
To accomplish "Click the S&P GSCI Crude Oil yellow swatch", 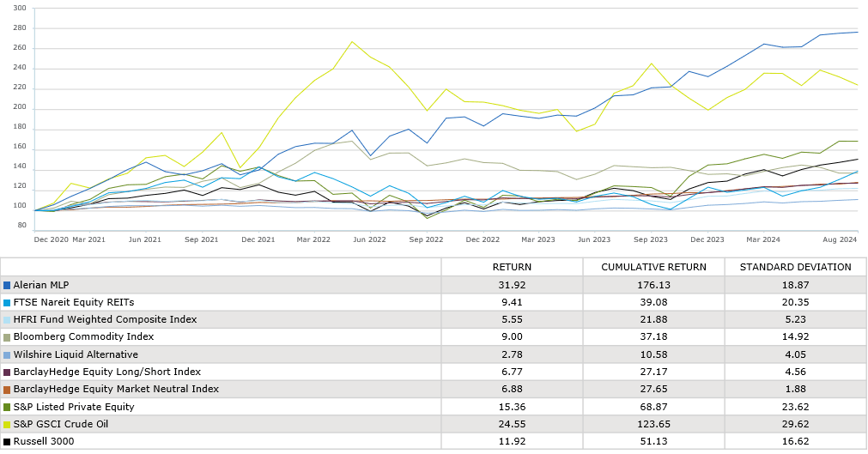I will click(x=7, y=424).
